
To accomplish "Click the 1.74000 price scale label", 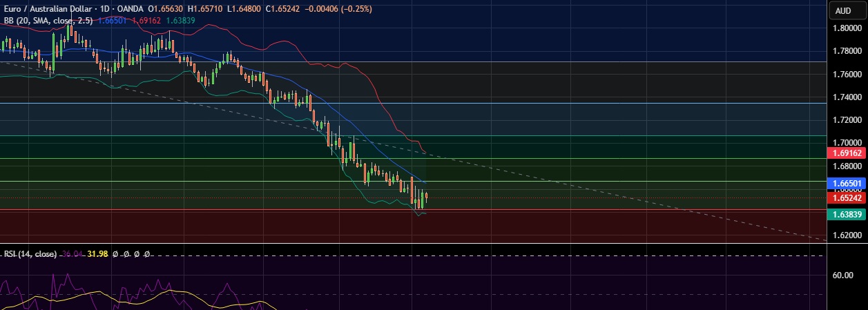I will 846,97.
